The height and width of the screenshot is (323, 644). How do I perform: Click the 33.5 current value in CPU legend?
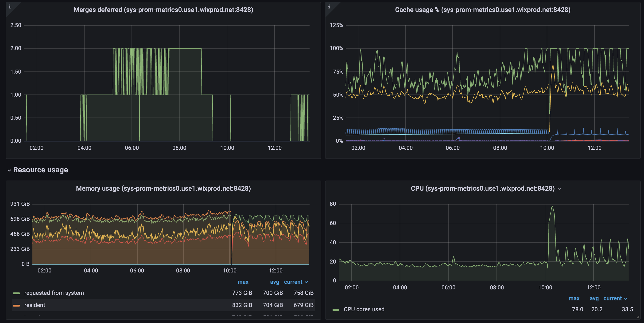tap(628, 309)
